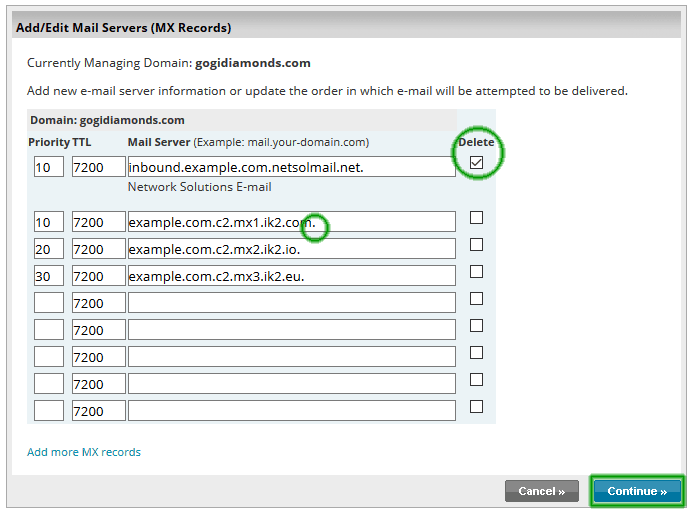The width and height of the screenshot is (693, 514).
Task: Tick Delete checkbox on last empty row
Action: click(476, 407)
